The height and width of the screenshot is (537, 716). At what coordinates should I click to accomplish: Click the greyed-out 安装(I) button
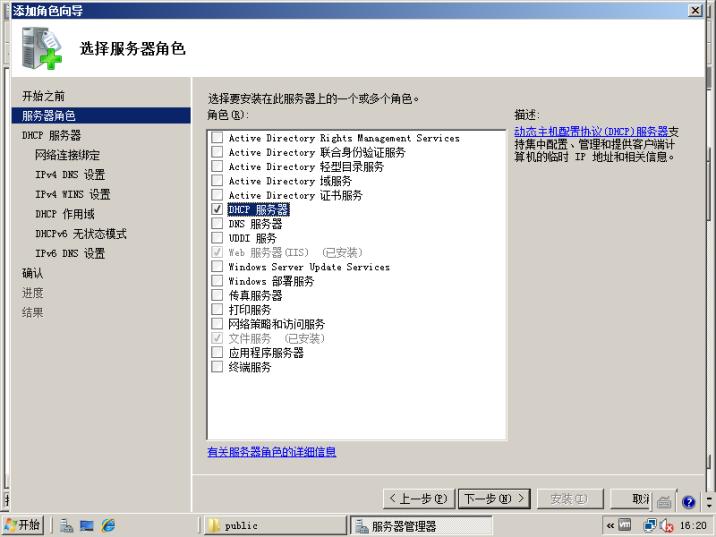coord(570,499)
